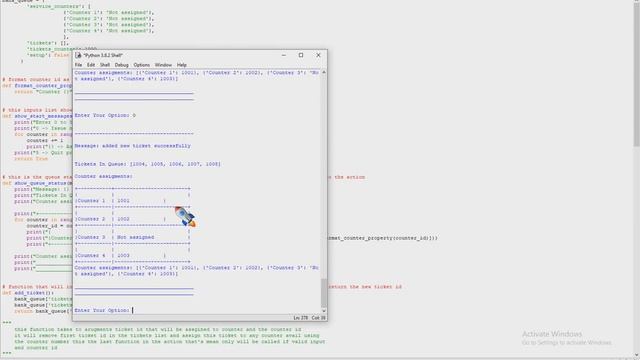640x360 pixels.
Task: Open the Debug menu
Action: point(121,65)
